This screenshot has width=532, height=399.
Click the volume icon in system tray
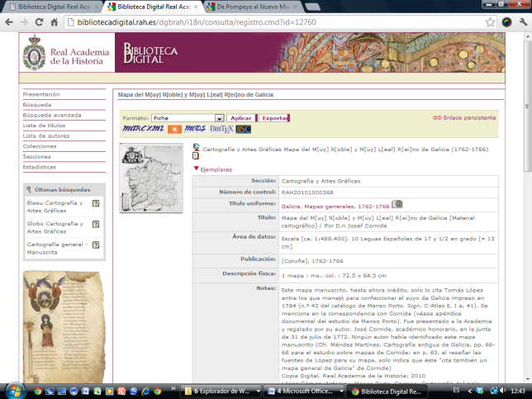pyautogui.click(x=503, y=391)
